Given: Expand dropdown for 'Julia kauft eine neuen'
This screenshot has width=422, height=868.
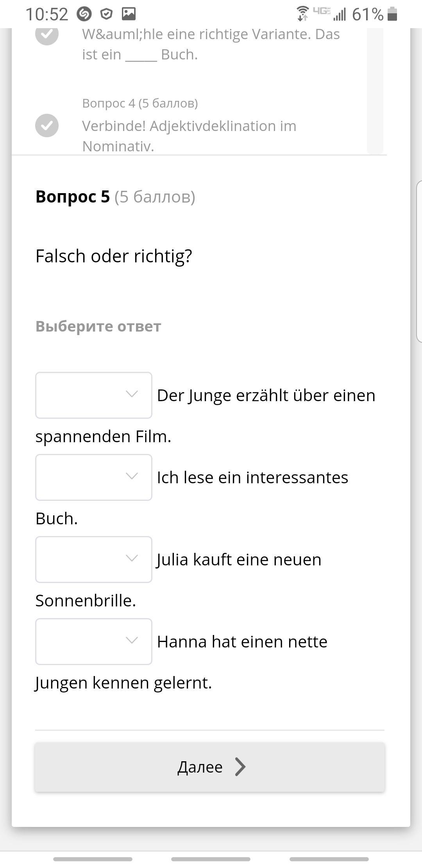Looking at the screenshot, I should pyautogui.click(x=94, y=559).
